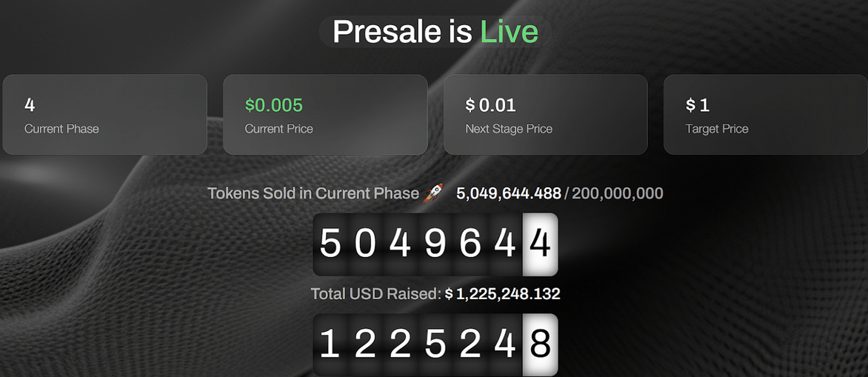Click the green word "Live" in heading

tap(509, 32)
